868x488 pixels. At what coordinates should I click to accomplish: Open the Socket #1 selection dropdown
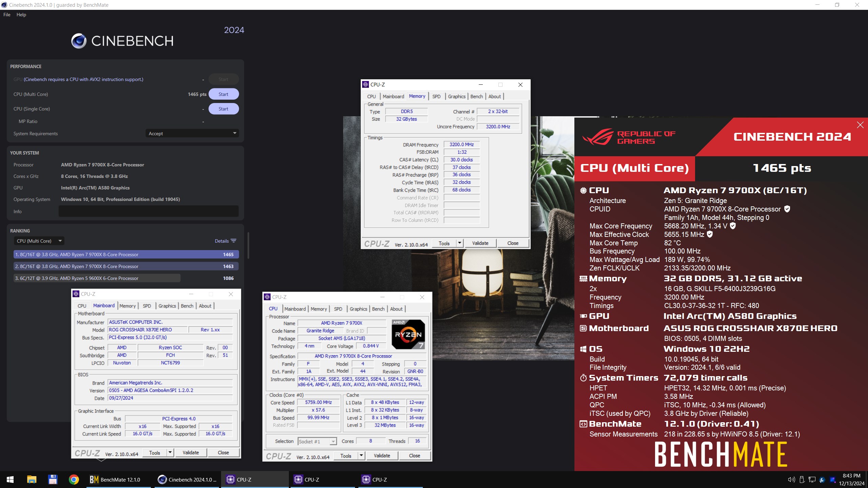click(317, 441)
